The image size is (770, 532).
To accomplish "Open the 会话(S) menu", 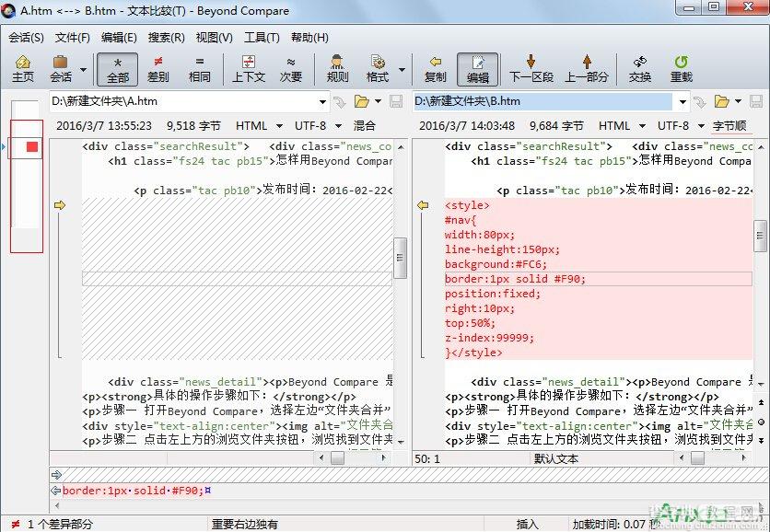I will click(x=26, y=38).
